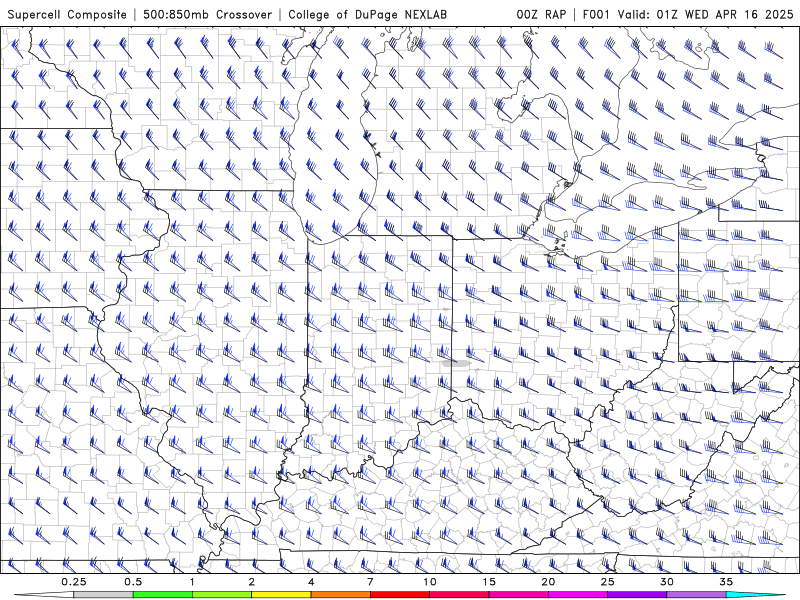Select the 20 label on the color scale
The height and width of the screenshot is (600, 800).
pyautogui.click(x=548, y=582)
